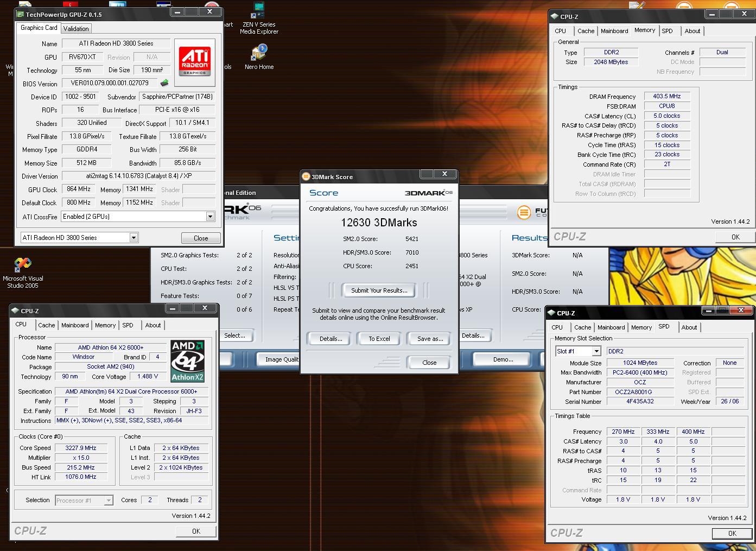Screen dimensions: 756x551
Task: Open CPU tab in CPU-Z Memory timings window
Action: (x=561, y=31)
